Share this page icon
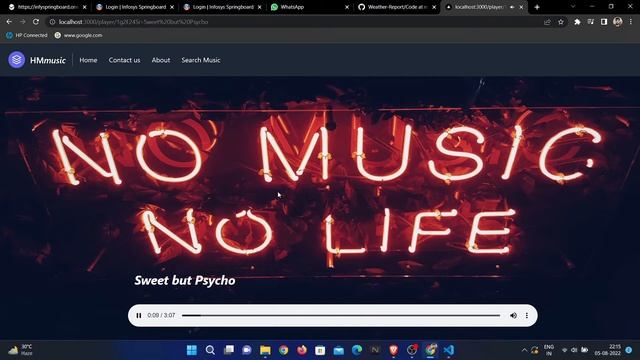 pyautogui.click(x=547, y=22)
